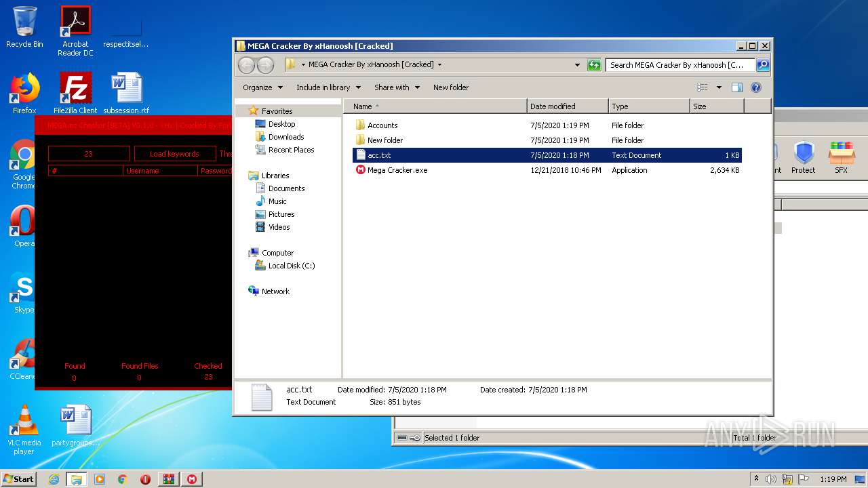Sort files by Size column

[717, 106]
